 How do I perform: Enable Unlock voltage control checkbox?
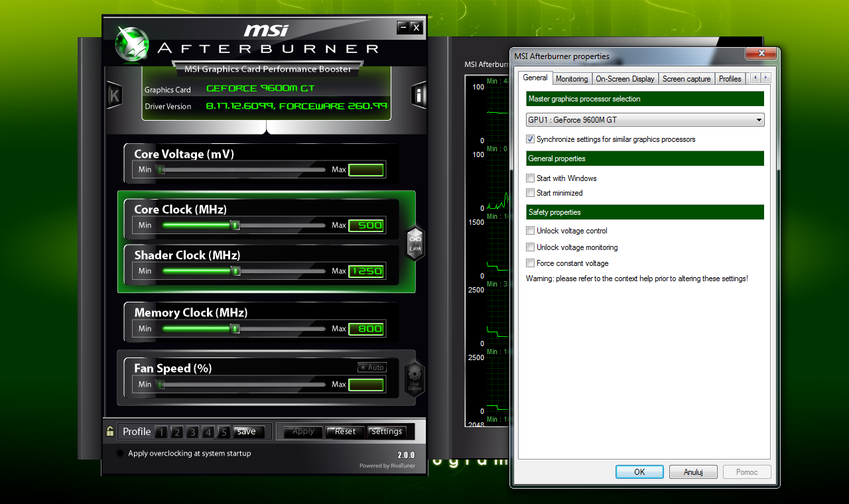530,231
